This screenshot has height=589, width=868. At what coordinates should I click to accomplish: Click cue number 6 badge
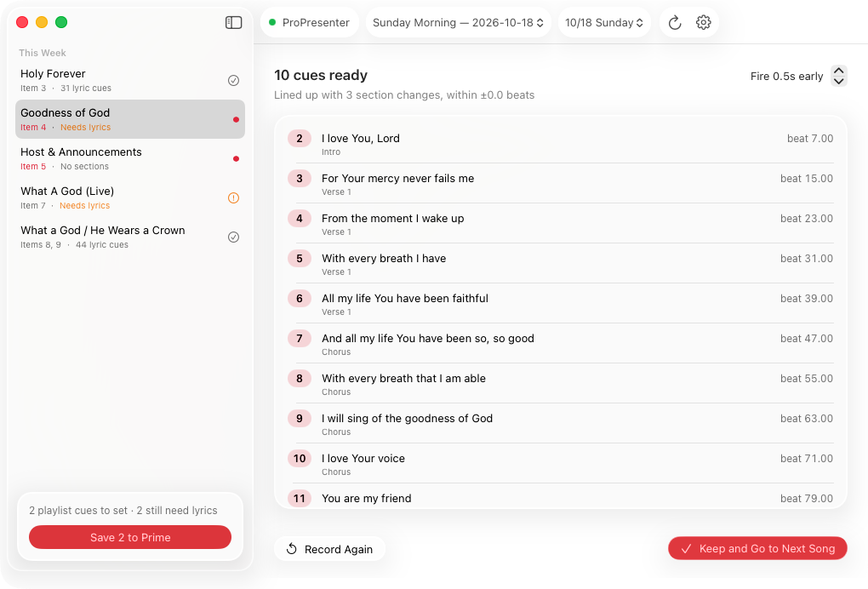point(300,299)
